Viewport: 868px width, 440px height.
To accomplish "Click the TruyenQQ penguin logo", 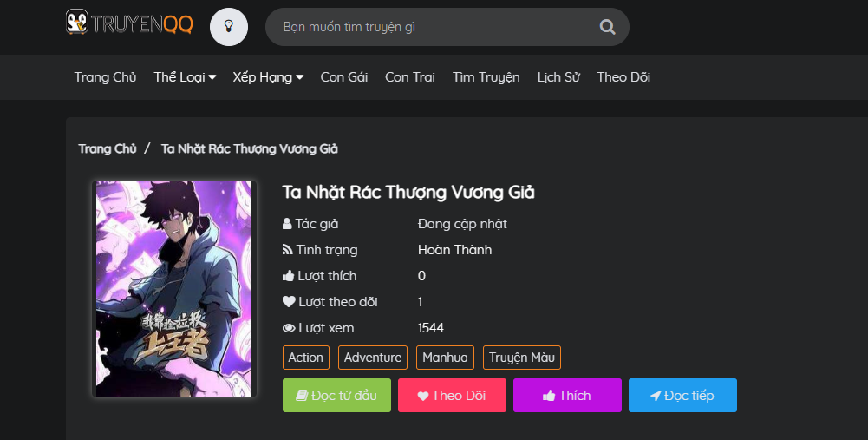I will coord(129,23).
